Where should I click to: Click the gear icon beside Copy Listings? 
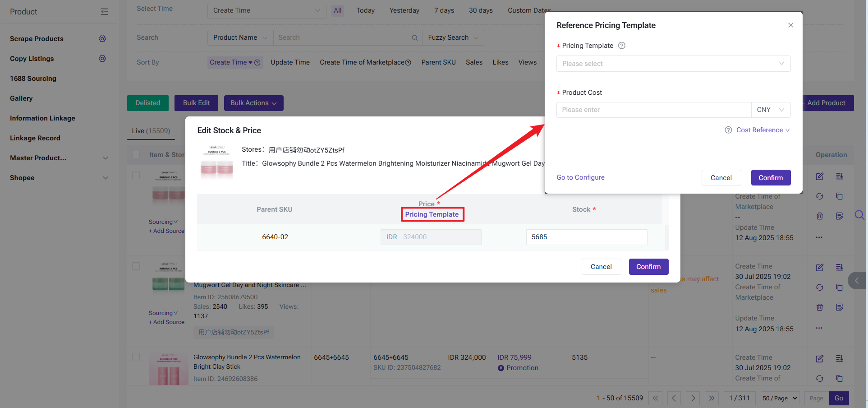pos(102,59)
